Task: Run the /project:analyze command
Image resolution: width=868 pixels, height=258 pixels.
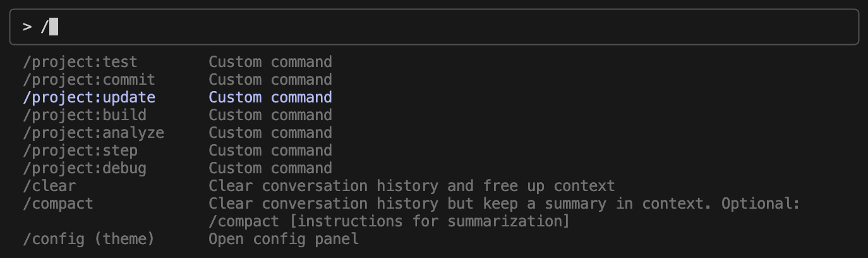Action: [x=93, y=133]
